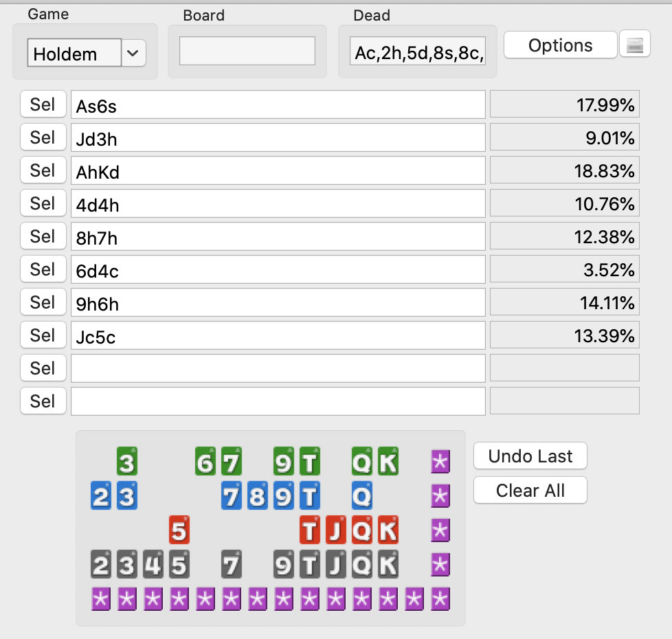Click Sel button beside the AhKd hand
The width and height of the screenshot is (672, 639).
[x=43, y=170]
